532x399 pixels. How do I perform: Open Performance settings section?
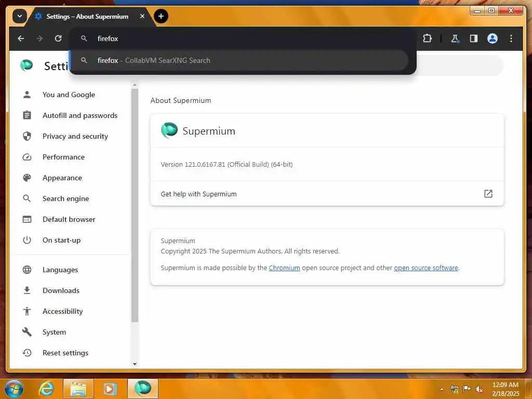[63, 157]
